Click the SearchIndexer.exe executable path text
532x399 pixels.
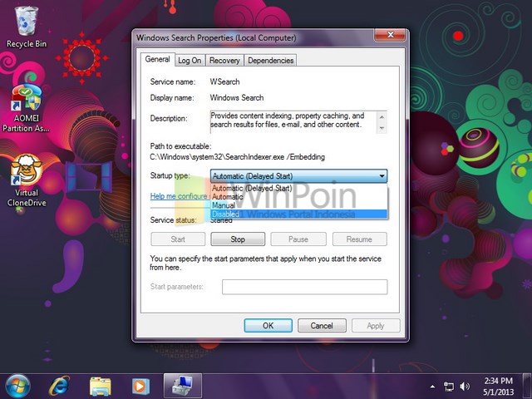(x=238, y=157)
